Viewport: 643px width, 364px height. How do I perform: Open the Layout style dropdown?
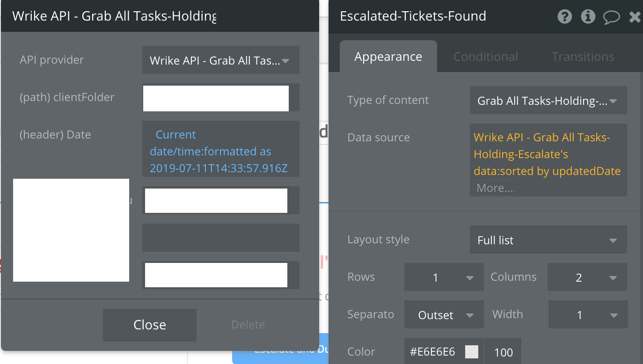[548, 240]
